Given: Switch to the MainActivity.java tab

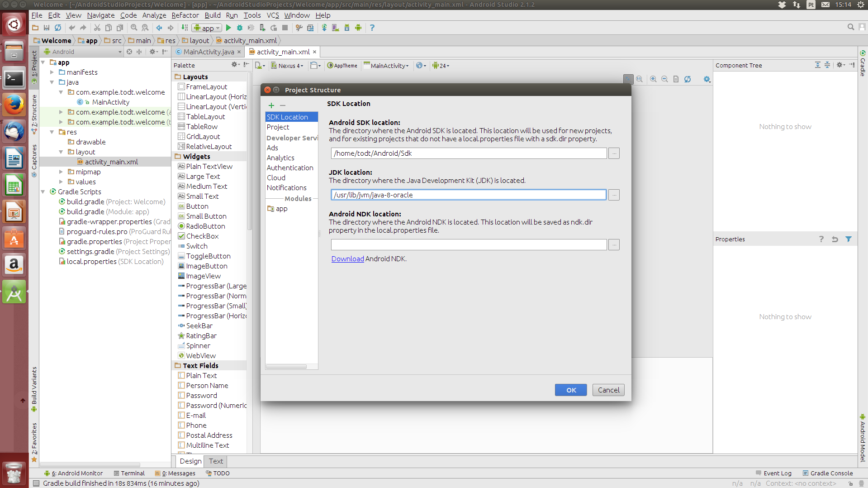Looking at the screenshot, I should click(209, 52).
